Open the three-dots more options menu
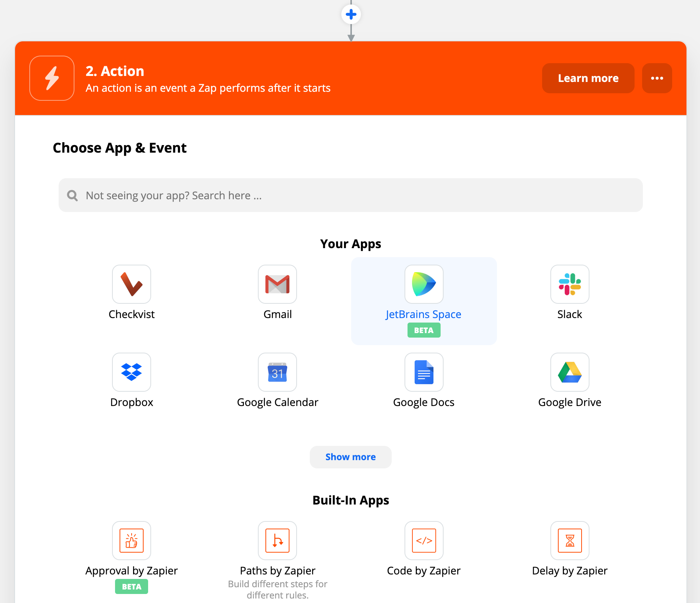 (x=657, y=78)
